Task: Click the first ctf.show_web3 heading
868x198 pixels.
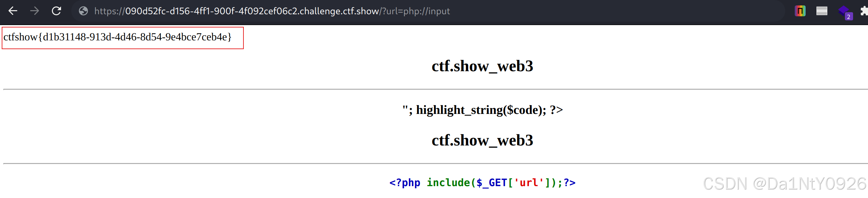Action: [x=482, y=66]
